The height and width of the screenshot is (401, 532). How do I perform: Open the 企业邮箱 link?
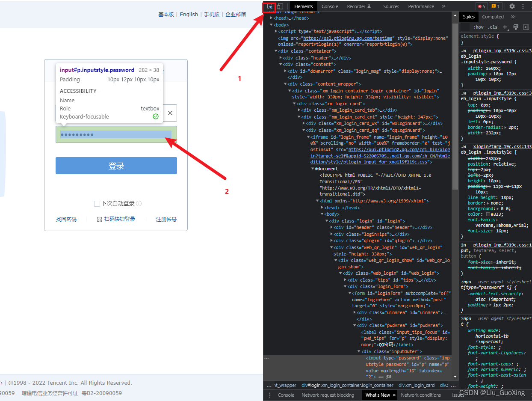[x=236, y=14]
